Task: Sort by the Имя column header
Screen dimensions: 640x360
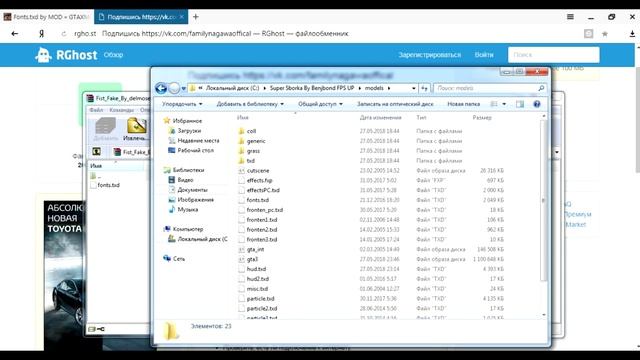Action: tap(242, 118)
